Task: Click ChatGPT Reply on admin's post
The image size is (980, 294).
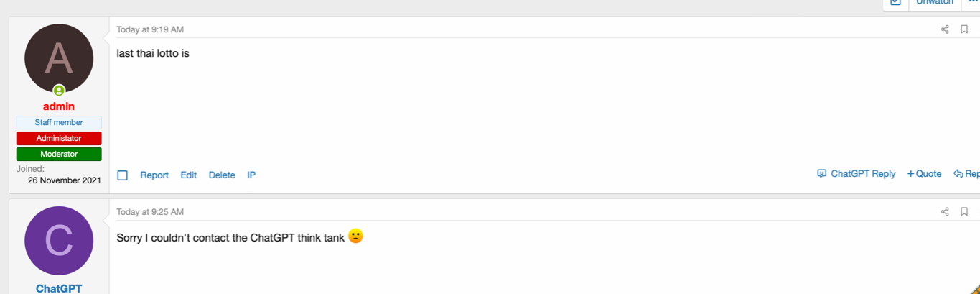Action: tap(857, 174)
